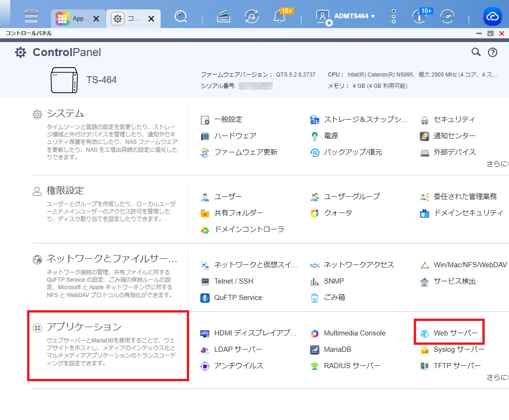
Task: Click the TS-464 NAS device thumbnail
Action: point(64,80)
